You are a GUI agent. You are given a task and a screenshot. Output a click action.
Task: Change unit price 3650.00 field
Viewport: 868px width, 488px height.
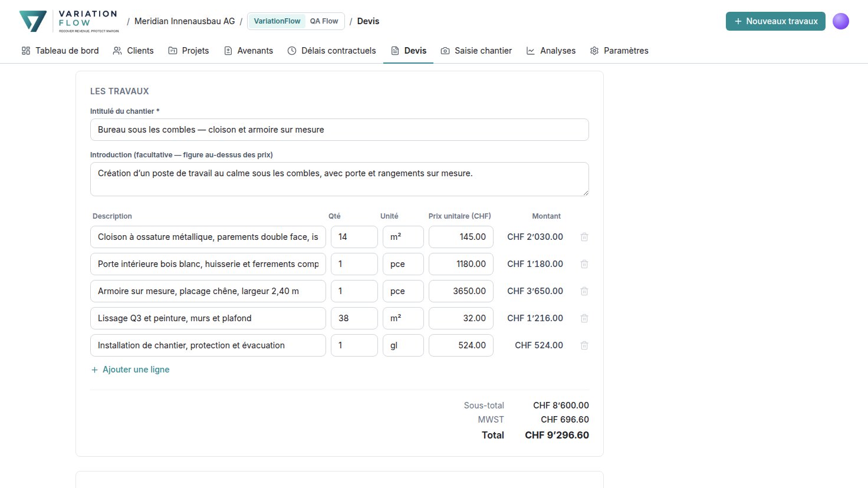[x=461, y=291]
